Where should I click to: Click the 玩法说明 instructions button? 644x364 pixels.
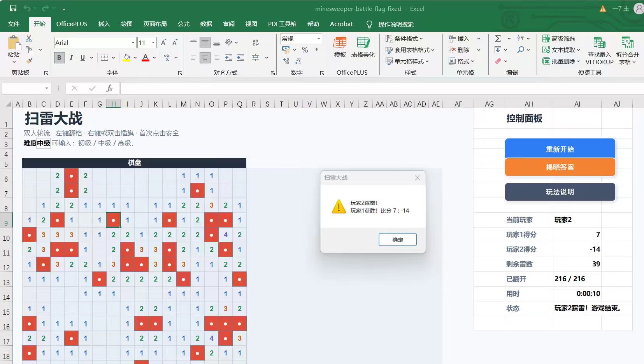click(x=560, y=192)
